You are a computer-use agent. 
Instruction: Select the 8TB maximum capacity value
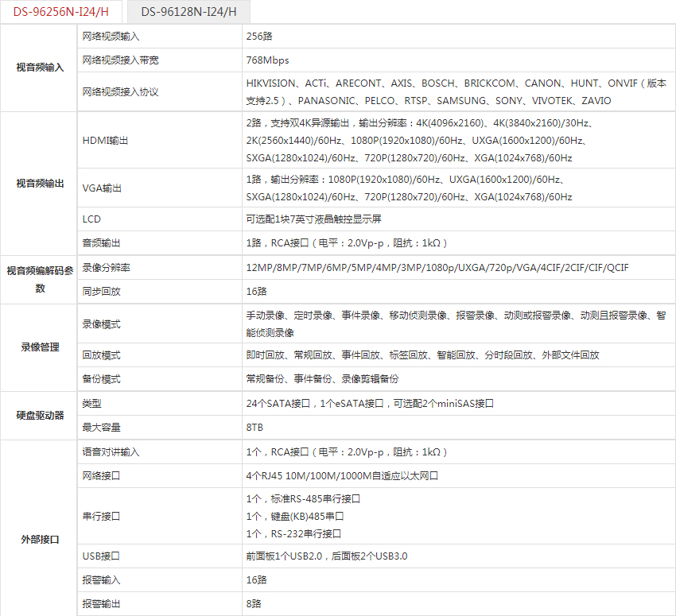(x=254, y=428)
